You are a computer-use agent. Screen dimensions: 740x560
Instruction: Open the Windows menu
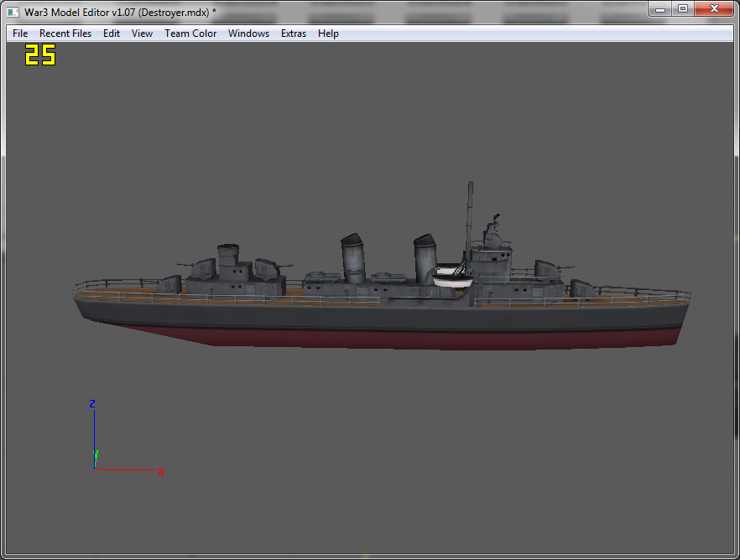(248, 34)
